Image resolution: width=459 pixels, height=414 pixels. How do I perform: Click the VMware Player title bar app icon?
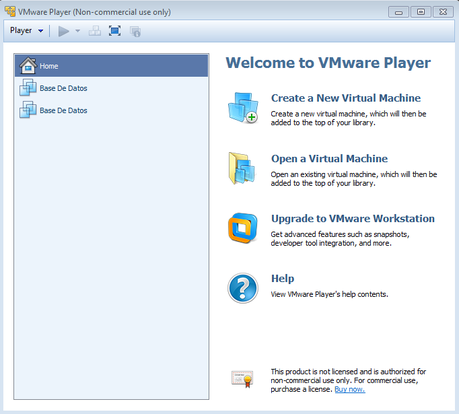[x=10, y=12]
